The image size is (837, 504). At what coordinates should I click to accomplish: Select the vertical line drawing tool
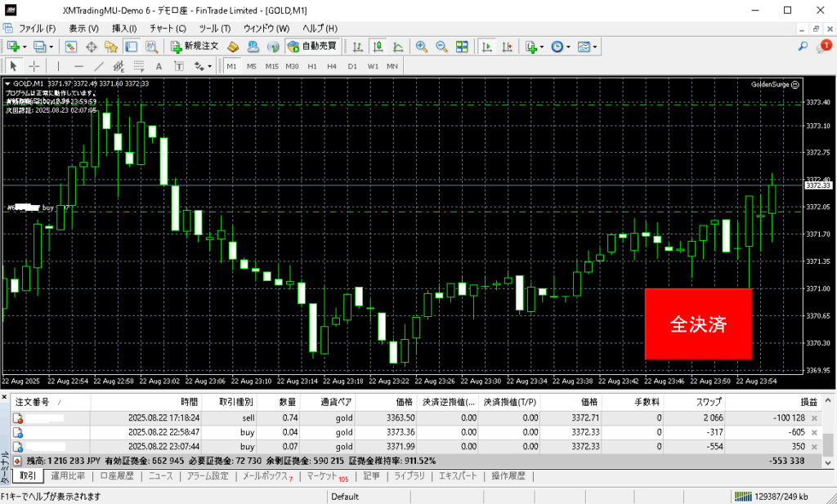click(x=59, y=66)
